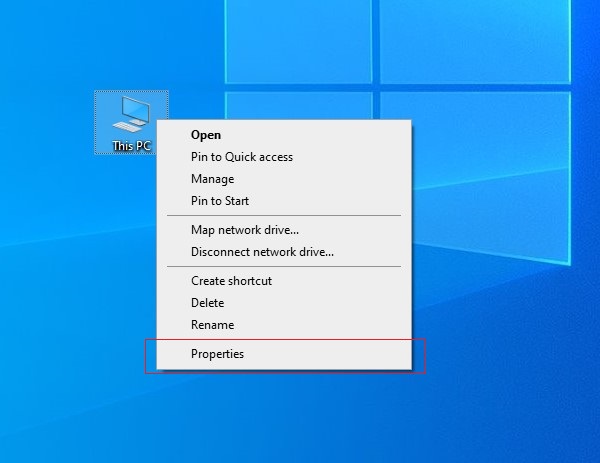Open Manage from the context menu
Screen dimensions: 600x463
pos(212,179)
